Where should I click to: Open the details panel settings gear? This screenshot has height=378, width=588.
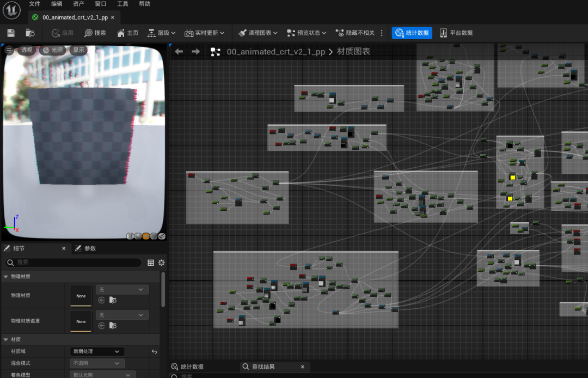pos(161,263)
